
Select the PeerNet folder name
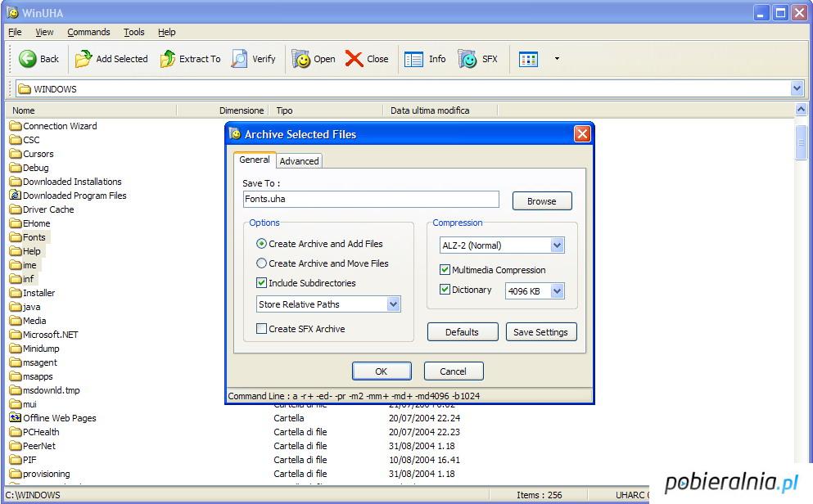[38, 446]
